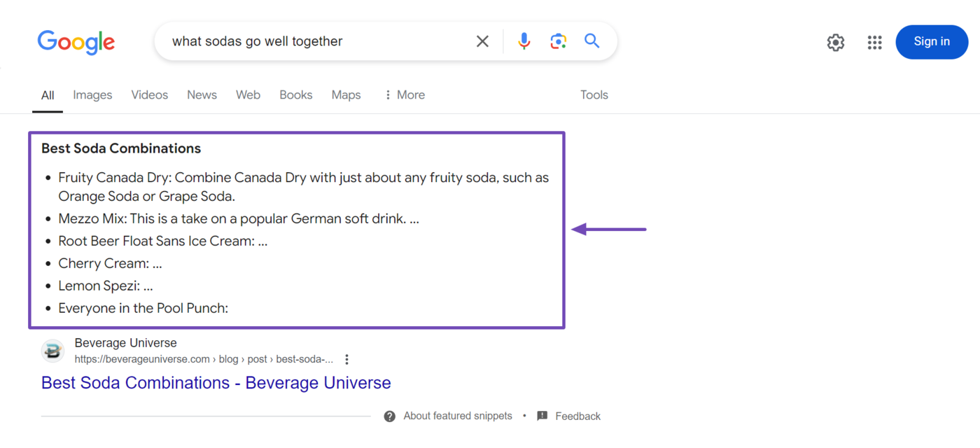Click the Best Soda Combinations snippet heading
Screen dimensions: 980x448
click(121, 148)
